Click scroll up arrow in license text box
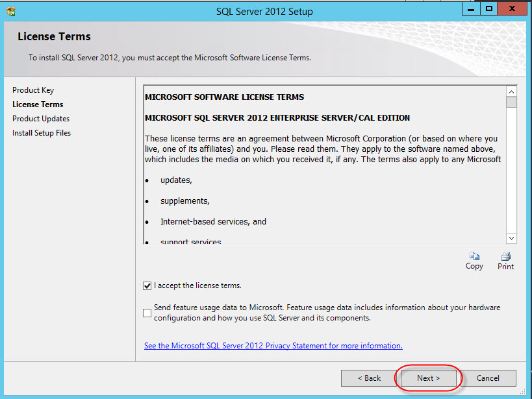 click(x=511, y=91)
